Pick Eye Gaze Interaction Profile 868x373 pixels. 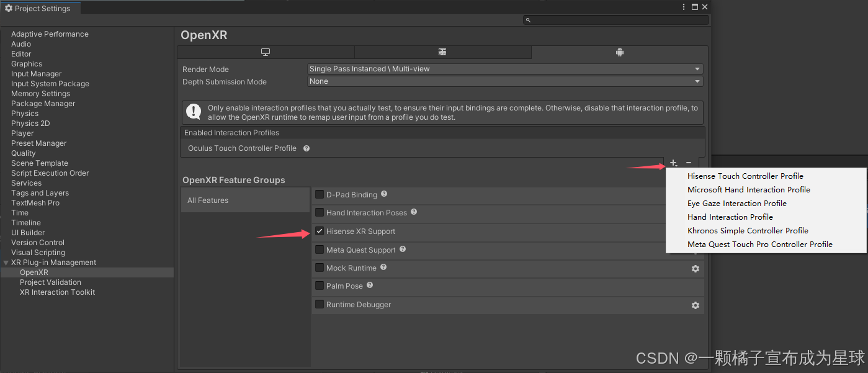pos(737,204)
